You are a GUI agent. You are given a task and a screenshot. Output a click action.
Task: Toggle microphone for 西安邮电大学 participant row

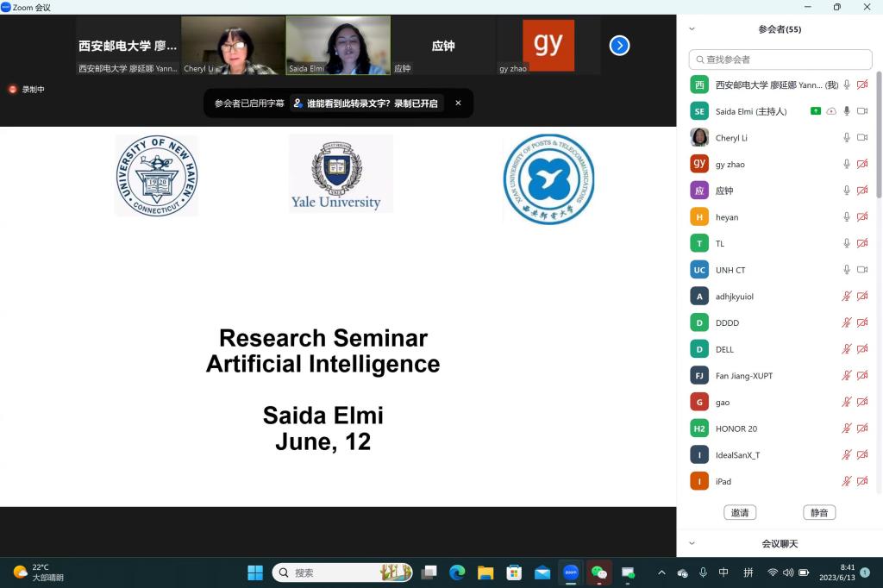click(847, 85)
